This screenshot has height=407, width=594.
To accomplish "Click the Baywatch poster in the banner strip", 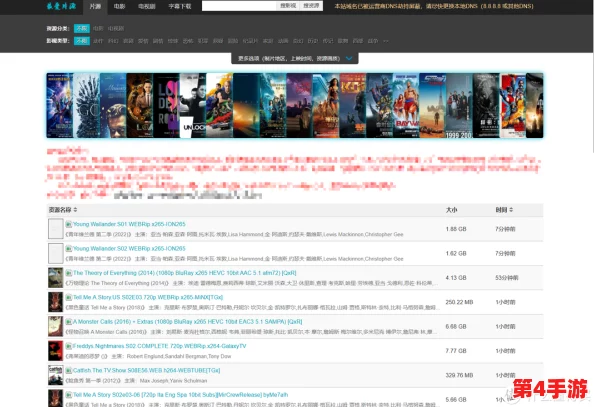I will pos(406,105).
